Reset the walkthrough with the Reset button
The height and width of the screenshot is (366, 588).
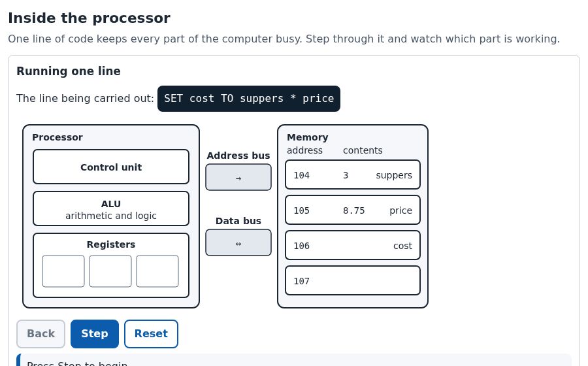tap(151, 334)
